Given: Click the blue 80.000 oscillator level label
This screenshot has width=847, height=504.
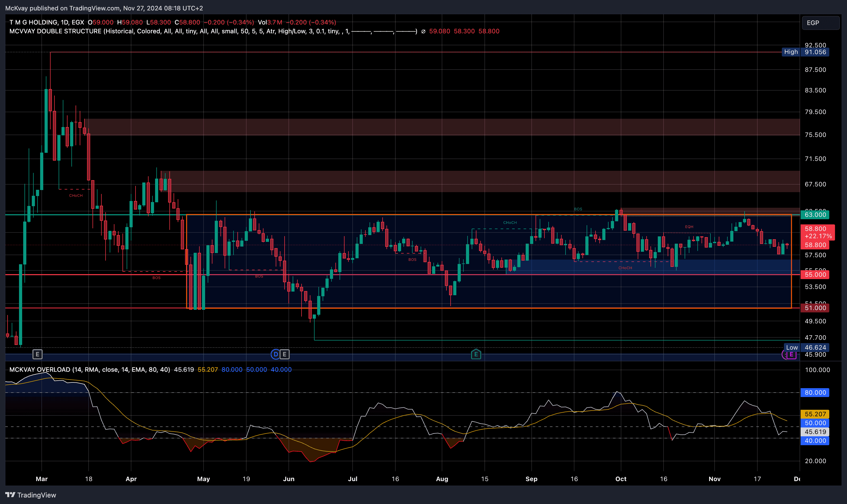Looking at the screenshot, I should click(815, 393).
